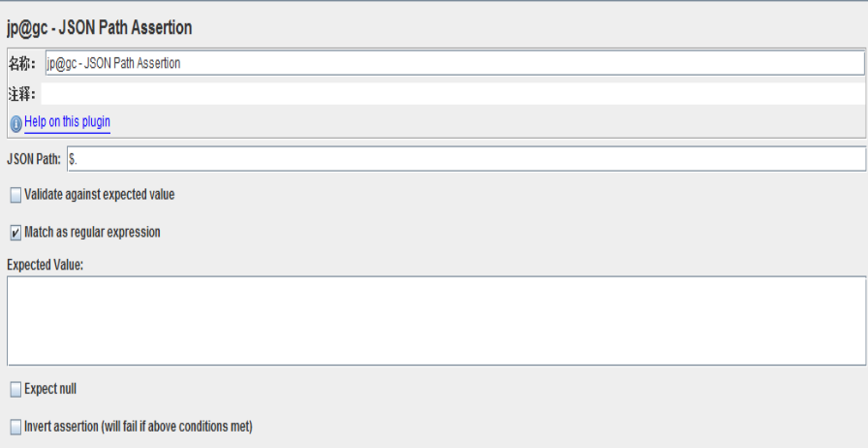
Task: Click the 注释 label text
Action: coord(21,94)
